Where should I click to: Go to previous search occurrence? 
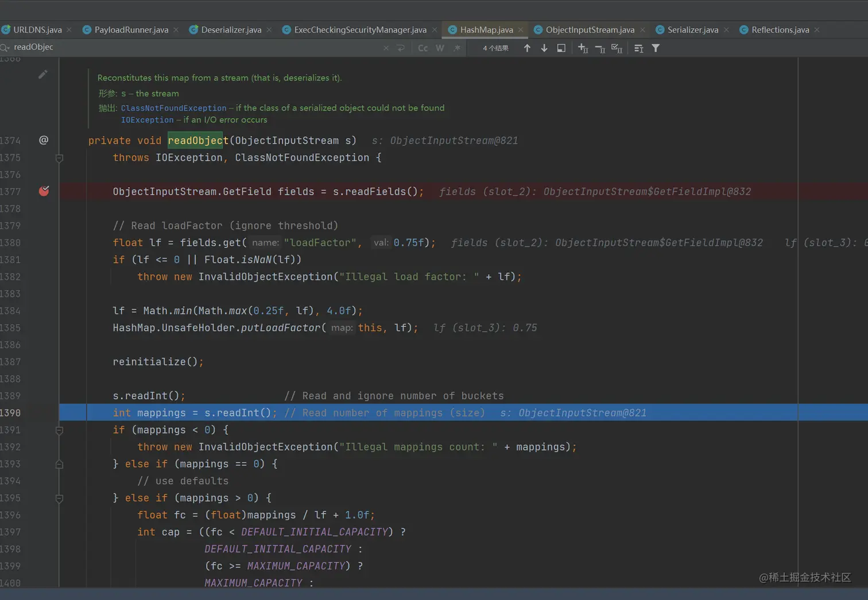(x=527, y=48)
